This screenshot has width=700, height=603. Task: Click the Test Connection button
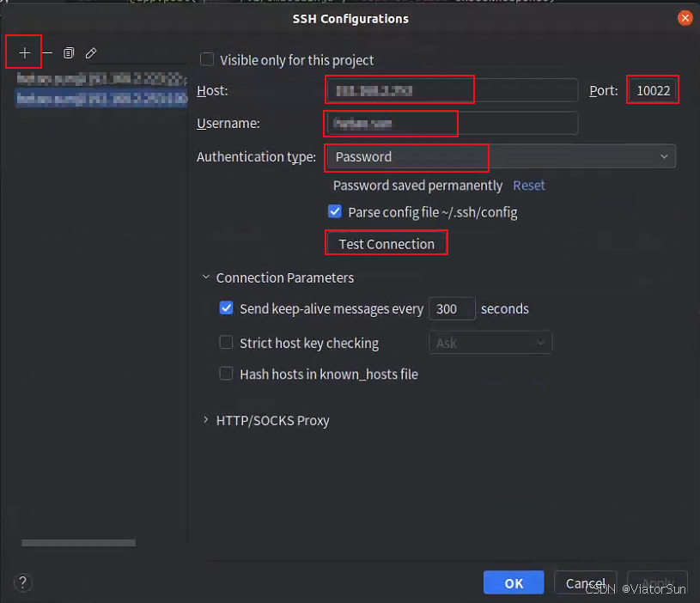tap(387, 244)
